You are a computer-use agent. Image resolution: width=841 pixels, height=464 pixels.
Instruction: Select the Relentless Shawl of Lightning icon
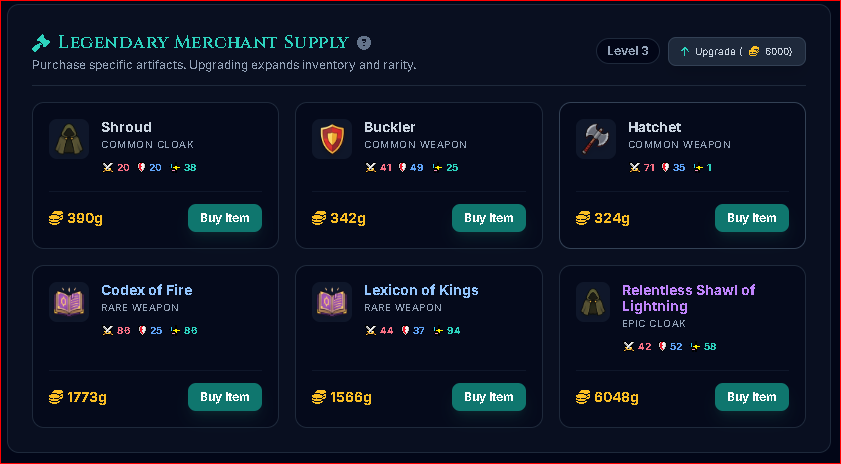tap(593, 302)
